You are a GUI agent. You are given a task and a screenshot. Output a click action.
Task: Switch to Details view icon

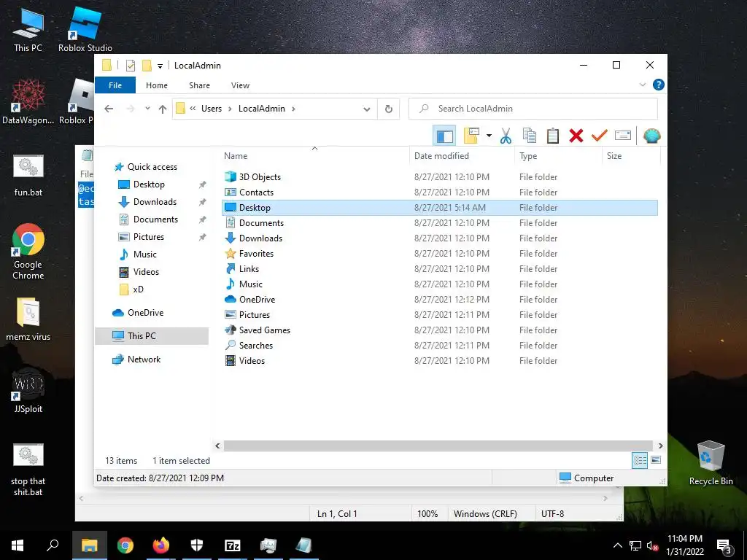coord(640,460)
